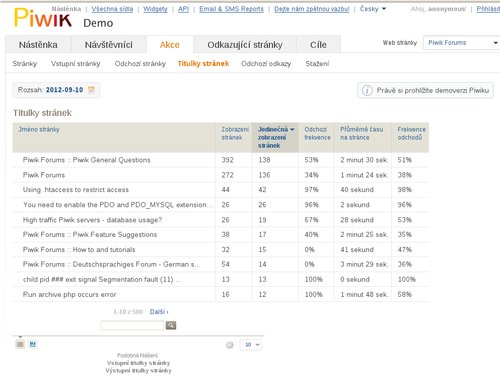Go to next page via Další link

pos(159,312)
